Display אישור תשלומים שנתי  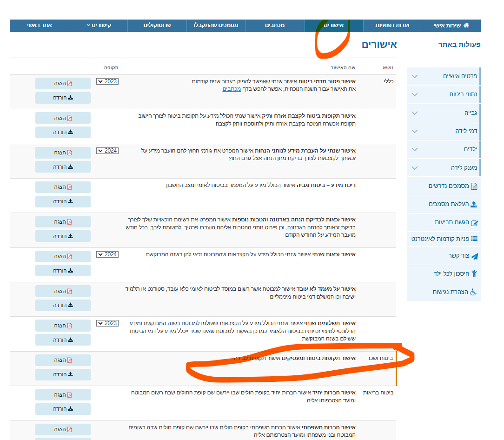pyautogui.click(x=63, y=326)
